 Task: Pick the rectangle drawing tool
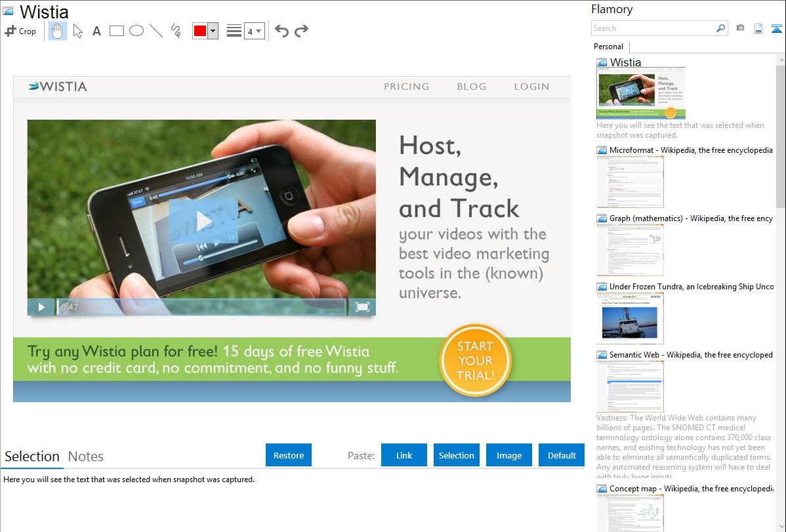click(x=116, y=31)
